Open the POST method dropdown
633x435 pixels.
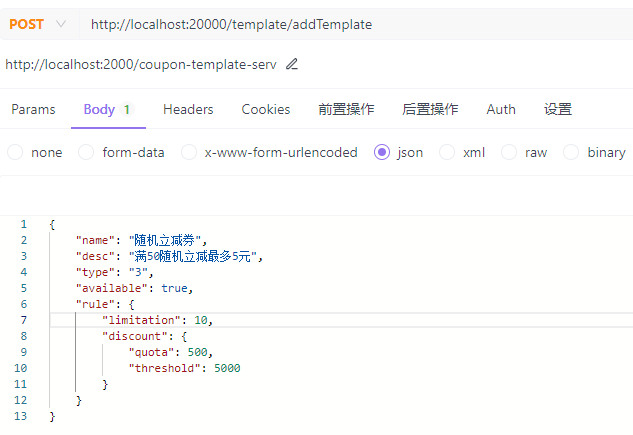coord(38,24)
